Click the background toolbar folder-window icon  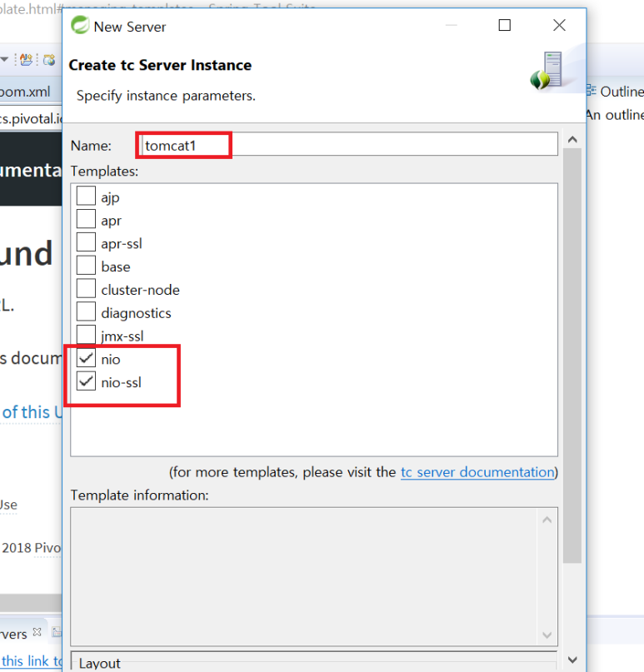point(49,60)
